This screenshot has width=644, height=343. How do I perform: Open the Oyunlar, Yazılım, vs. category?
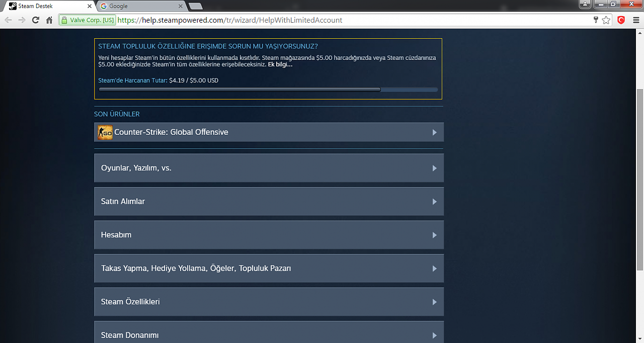tap(269, 168)
